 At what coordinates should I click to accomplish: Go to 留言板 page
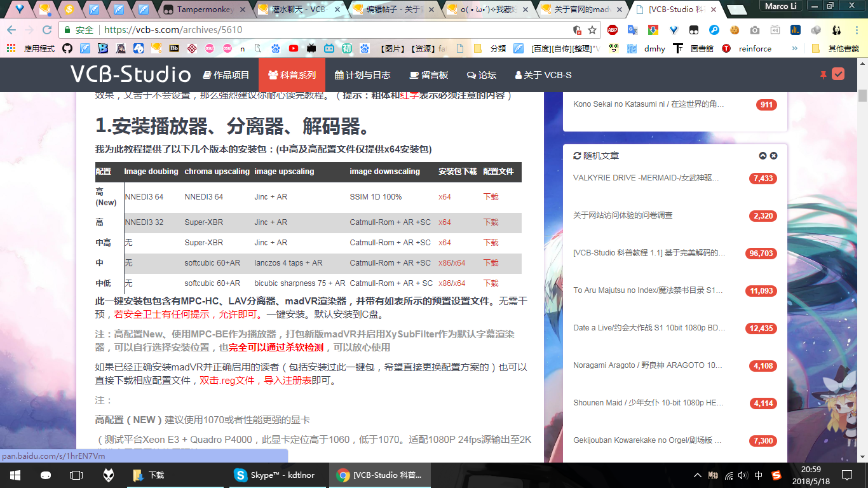429,75
